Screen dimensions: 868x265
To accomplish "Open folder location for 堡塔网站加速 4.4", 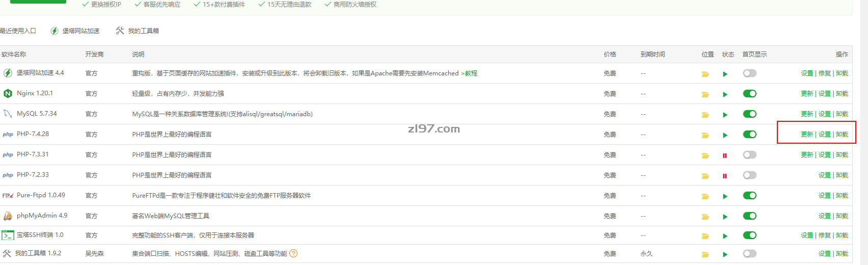I will (705, 74).
